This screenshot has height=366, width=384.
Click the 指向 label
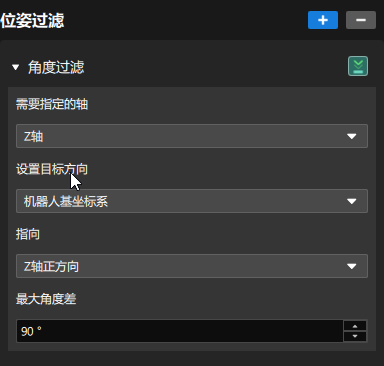pyautogui.click(x=28, y=234)
